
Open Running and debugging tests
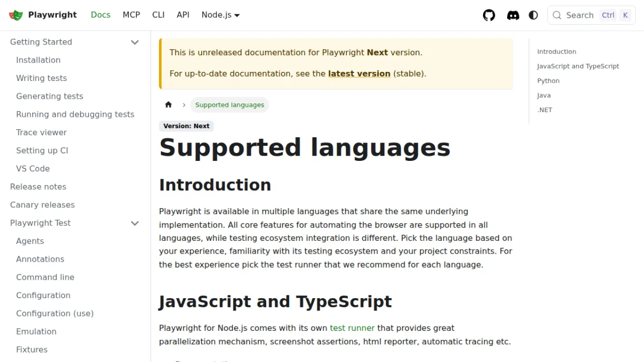point(75,114)
